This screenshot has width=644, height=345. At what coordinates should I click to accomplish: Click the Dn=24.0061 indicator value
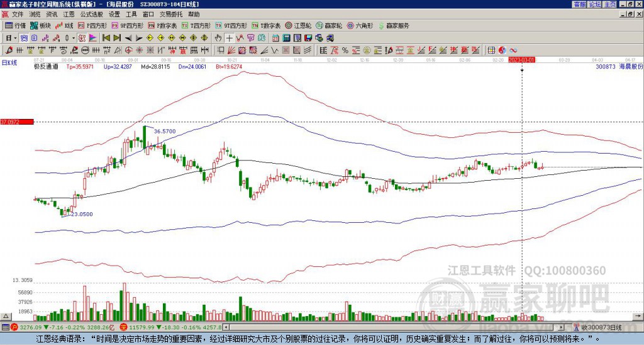pos(192,66)
